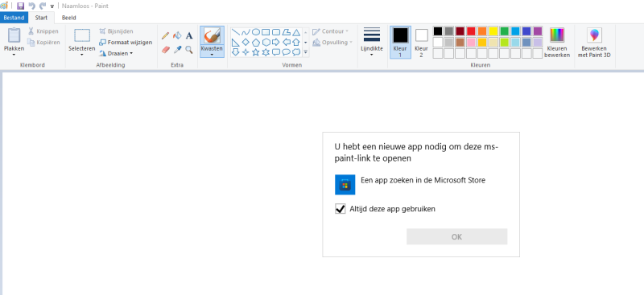Viewport: 644px width, 295px height.
Task: Switch to the Beeld tab
Action: [69, 18]
